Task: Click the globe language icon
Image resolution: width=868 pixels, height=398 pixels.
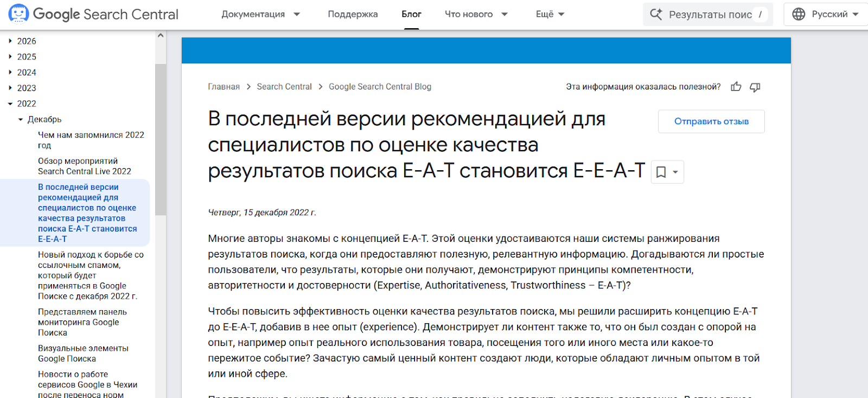Action: point(799,14)
